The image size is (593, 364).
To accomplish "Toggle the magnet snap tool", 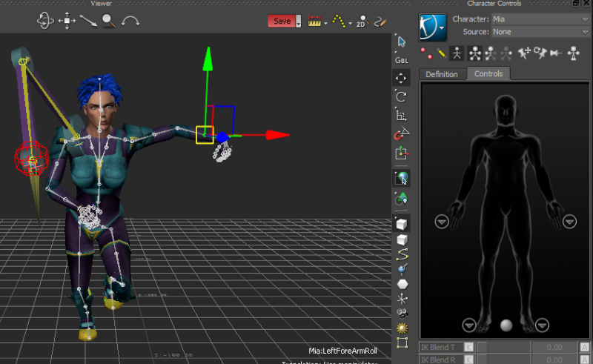I will pyautogui.click(x=401, y=133).
